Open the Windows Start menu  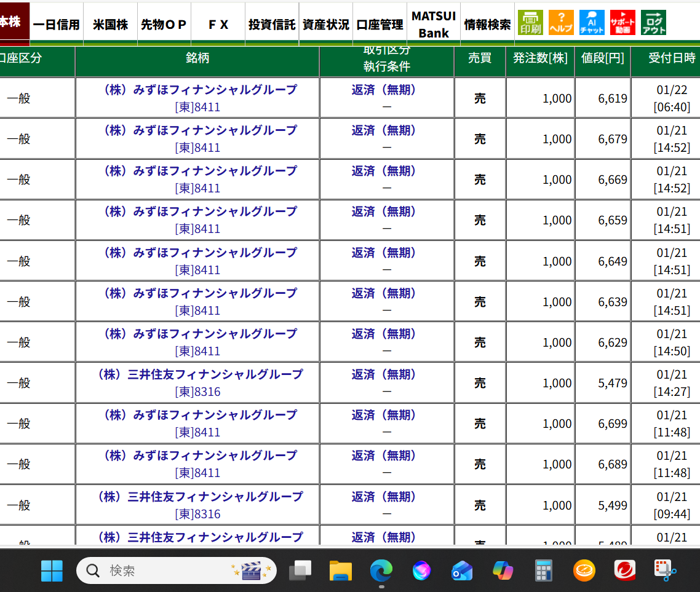coord(52,570)
